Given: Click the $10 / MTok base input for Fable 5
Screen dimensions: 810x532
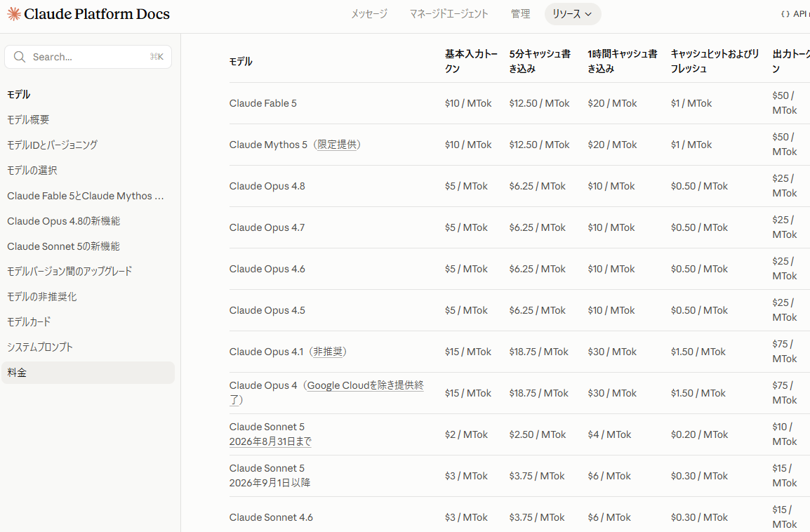Looking at the screenshot, I should 469,103.
